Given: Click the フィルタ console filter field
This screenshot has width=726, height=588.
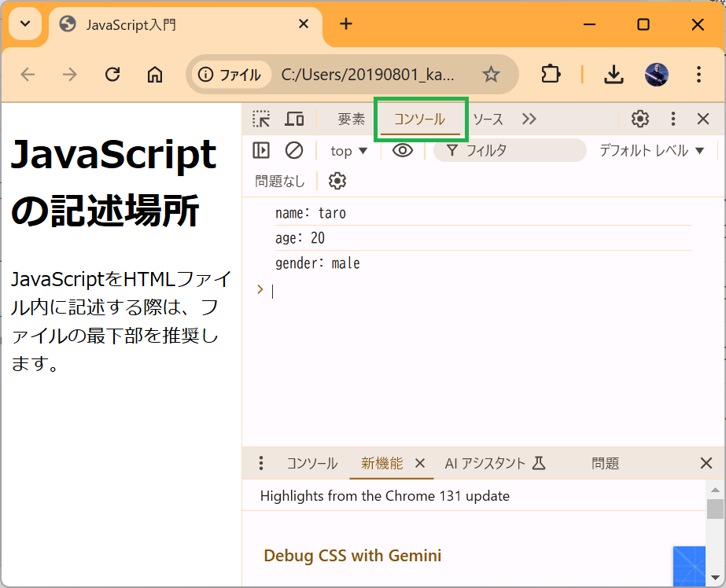Looking at the screenshot, I should click(x=519, y=150).
